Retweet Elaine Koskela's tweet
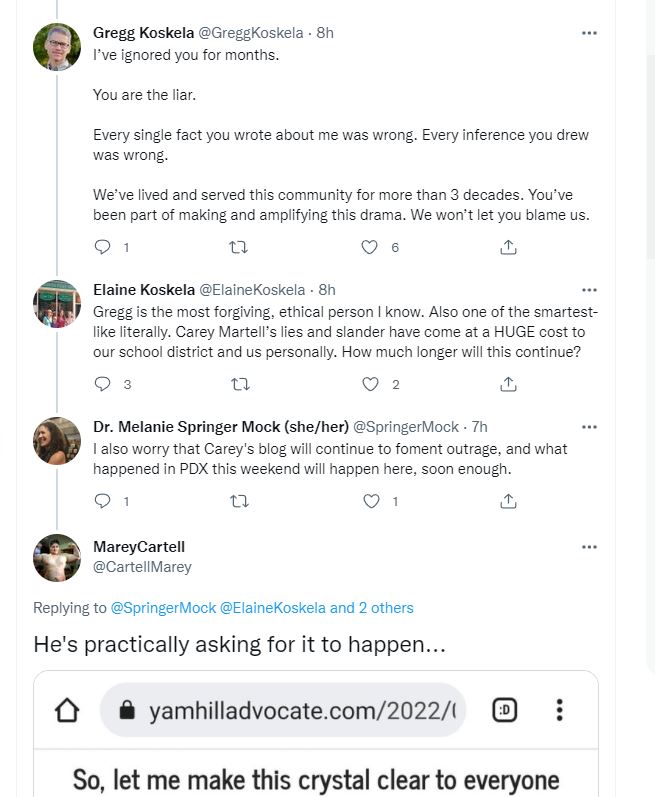The height and width of the screenshot is (797, 655). [239, 384]
